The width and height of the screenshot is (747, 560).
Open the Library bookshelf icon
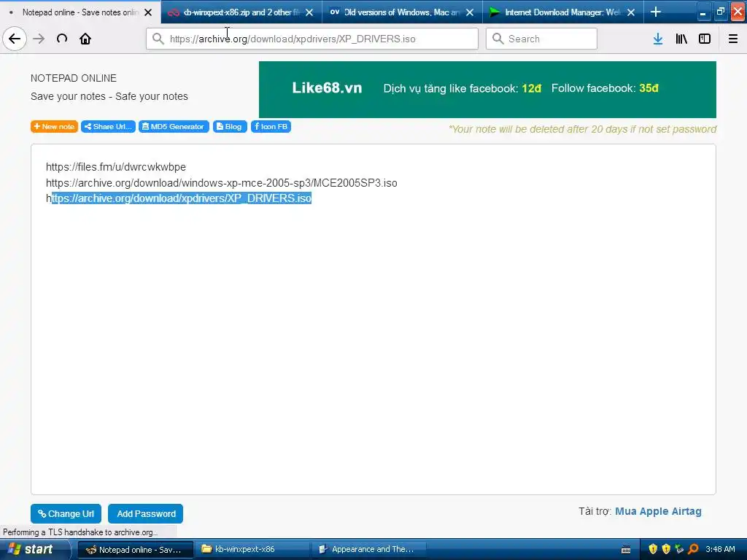click(681, 39)
